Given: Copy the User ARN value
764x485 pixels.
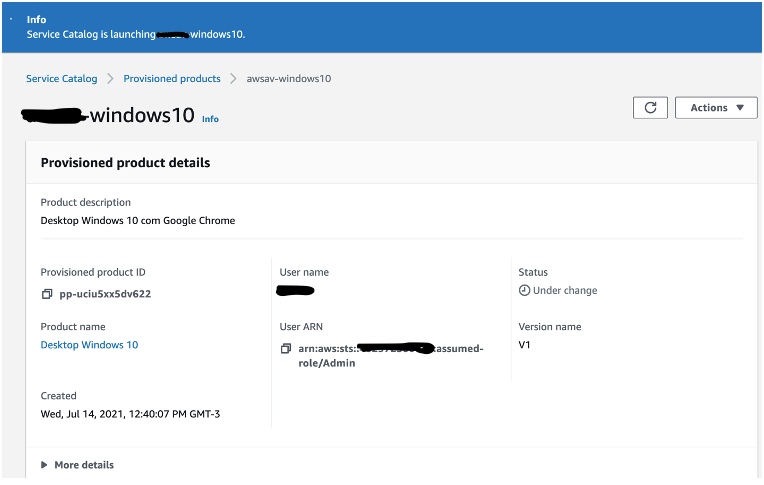Looking at the screenshot, I should (286, 349).
